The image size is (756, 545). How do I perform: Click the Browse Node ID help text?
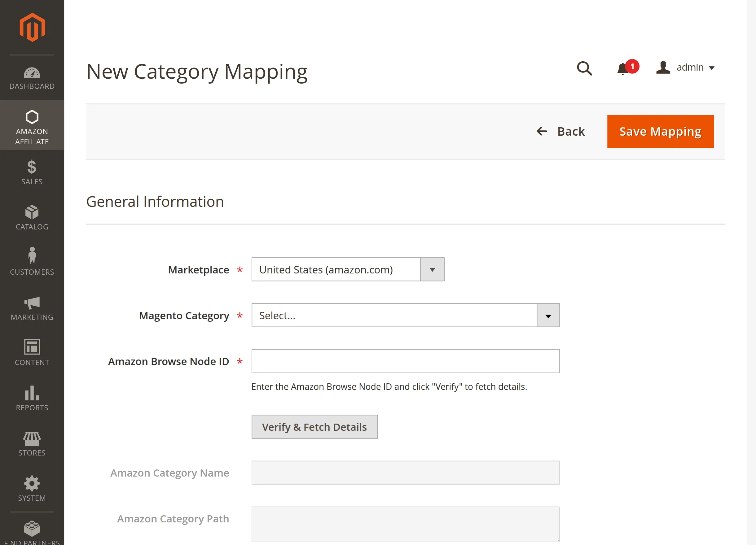click(389, 387)
